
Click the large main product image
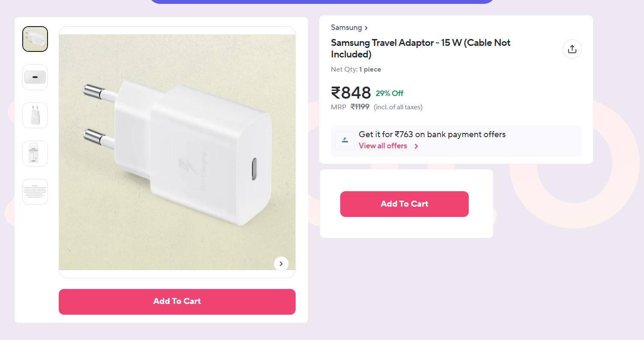[177, 152]
